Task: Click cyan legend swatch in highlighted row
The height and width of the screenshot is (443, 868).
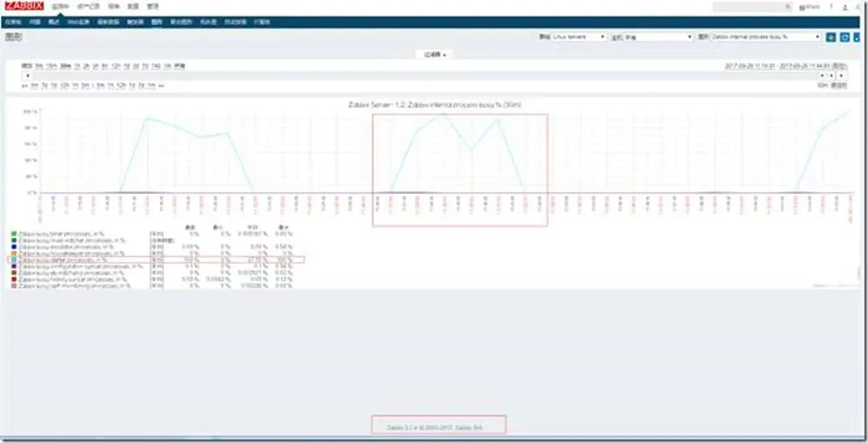Action: point(14,260)
